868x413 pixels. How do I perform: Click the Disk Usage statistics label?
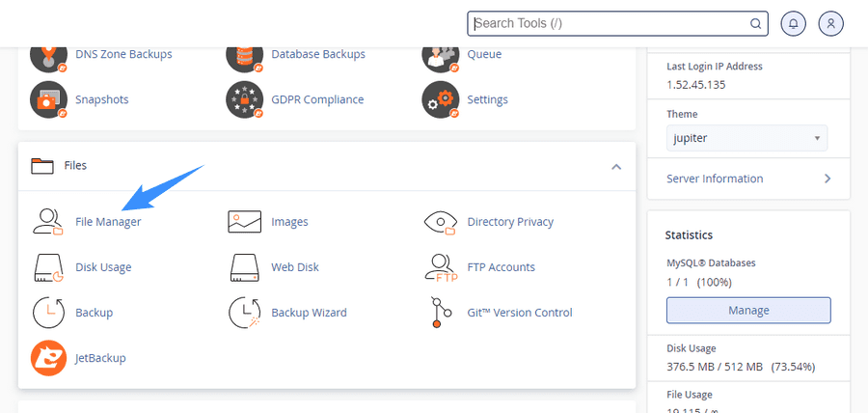(x=692, y=348)
